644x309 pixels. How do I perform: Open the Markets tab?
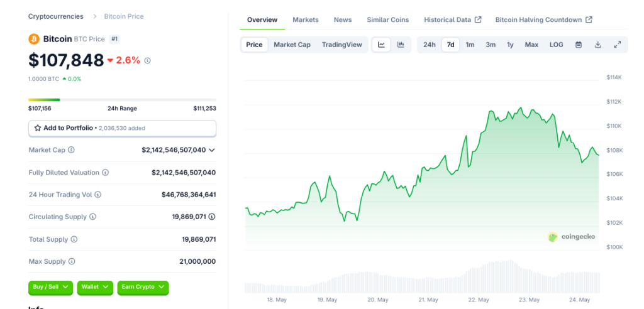click(x=306, y=19)
